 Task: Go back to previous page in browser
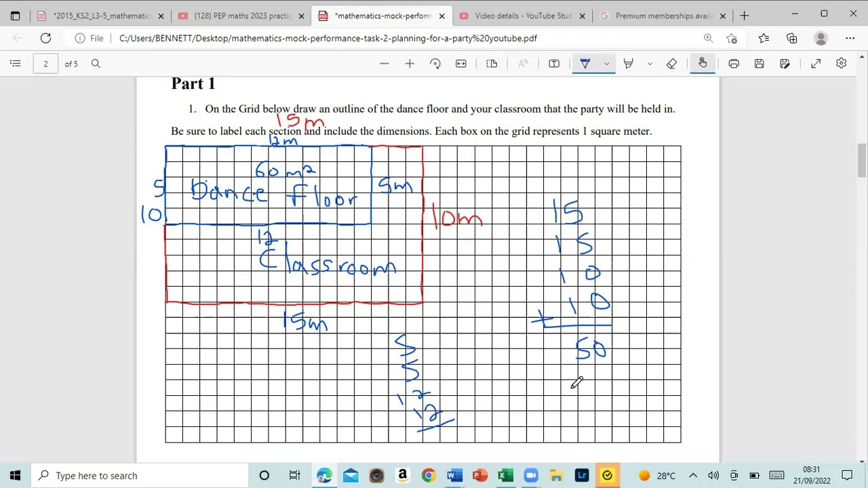18,38
